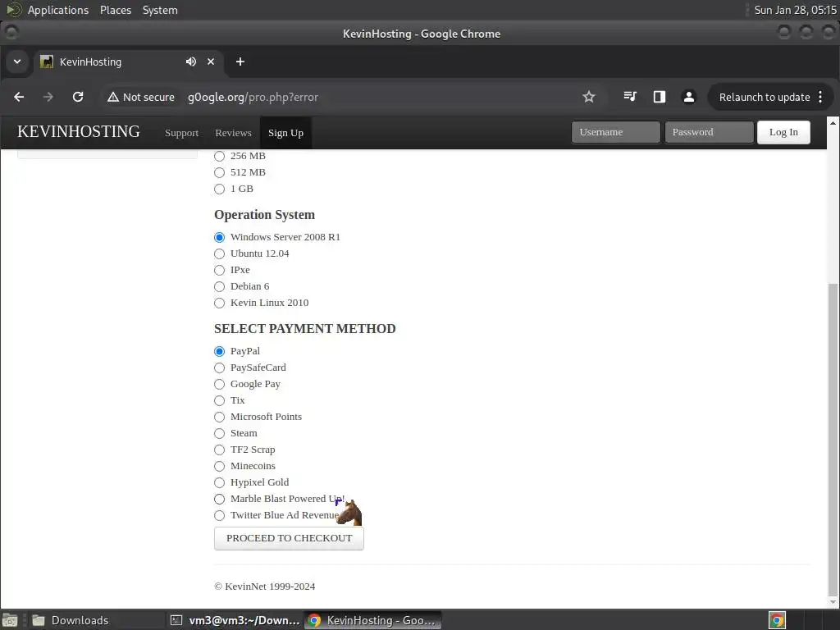
Task: Click the Log In button
Action: pyautogui.click(x=783, y=132)
